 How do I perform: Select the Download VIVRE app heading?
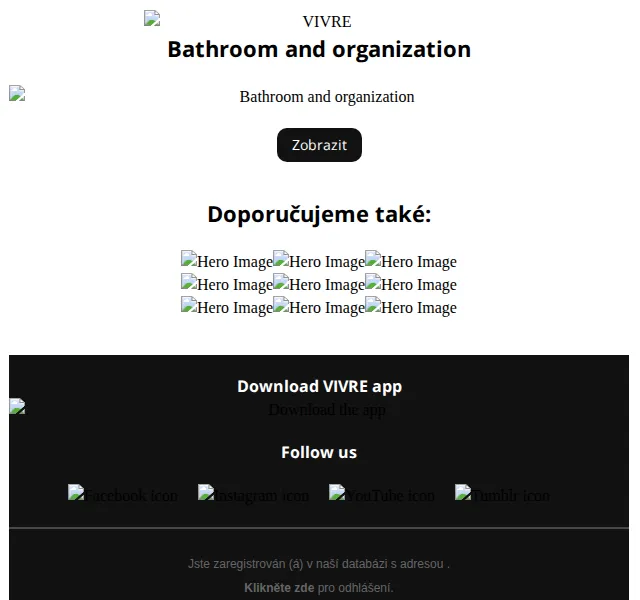pos(319,386)
